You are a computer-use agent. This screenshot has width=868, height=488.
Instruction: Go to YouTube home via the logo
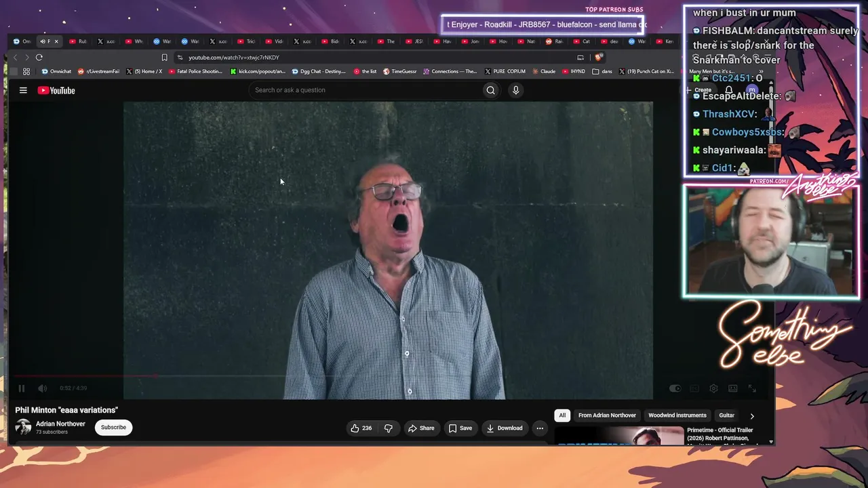(56, 90)
